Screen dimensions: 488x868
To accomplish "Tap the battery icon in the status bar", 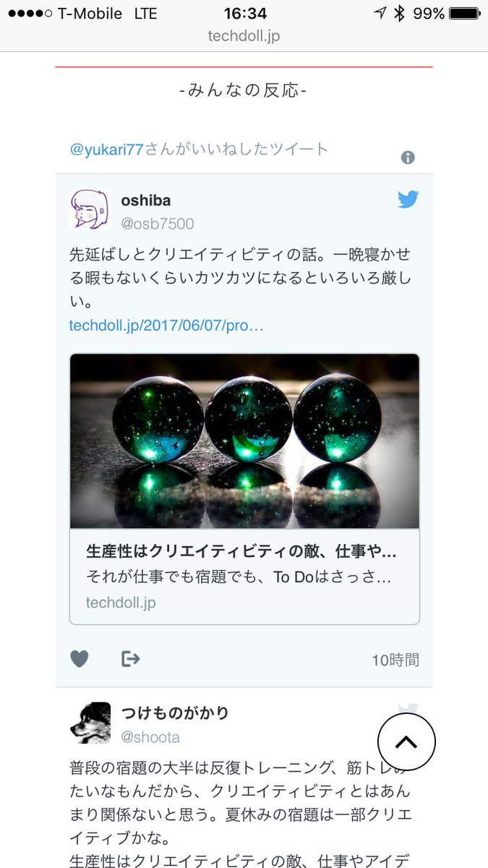I will pyautogui.click(x=463, y=14).
